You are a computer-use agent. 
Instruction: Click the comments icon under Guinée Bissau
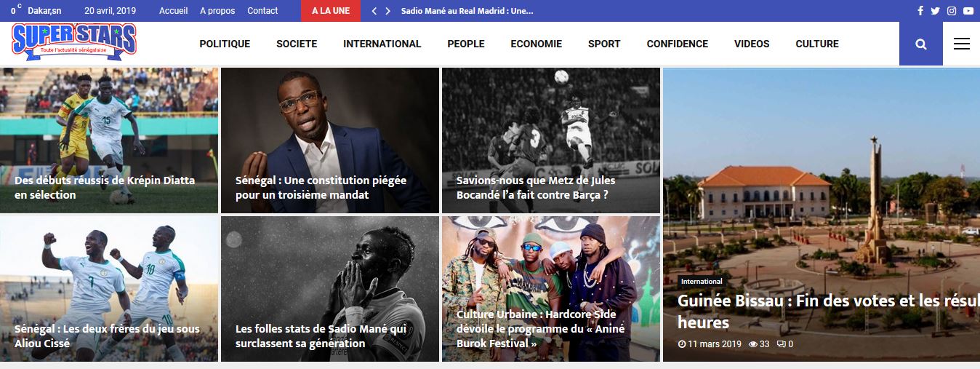point(781,344)
